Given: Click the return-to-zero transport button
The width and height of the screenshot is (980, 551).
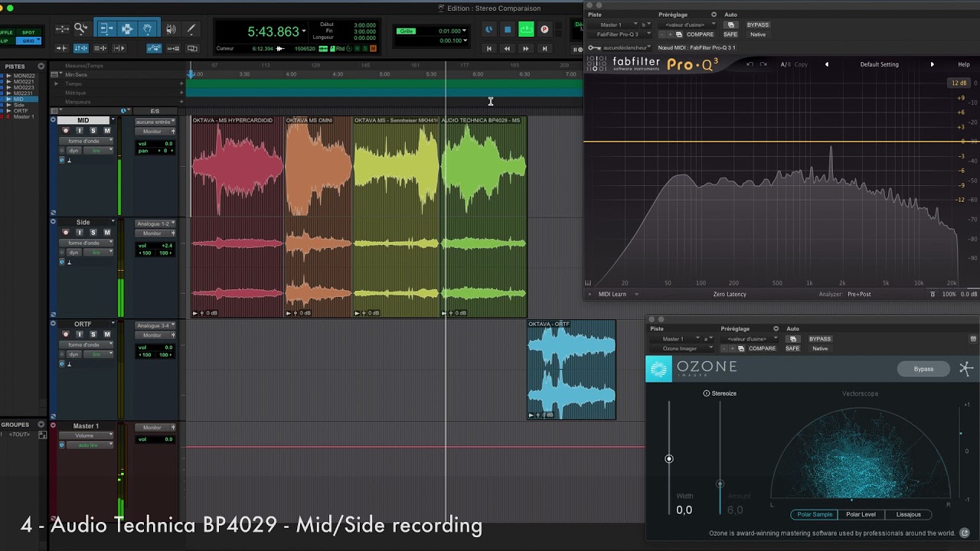Looking at the screenshot, I should [488, 48].
